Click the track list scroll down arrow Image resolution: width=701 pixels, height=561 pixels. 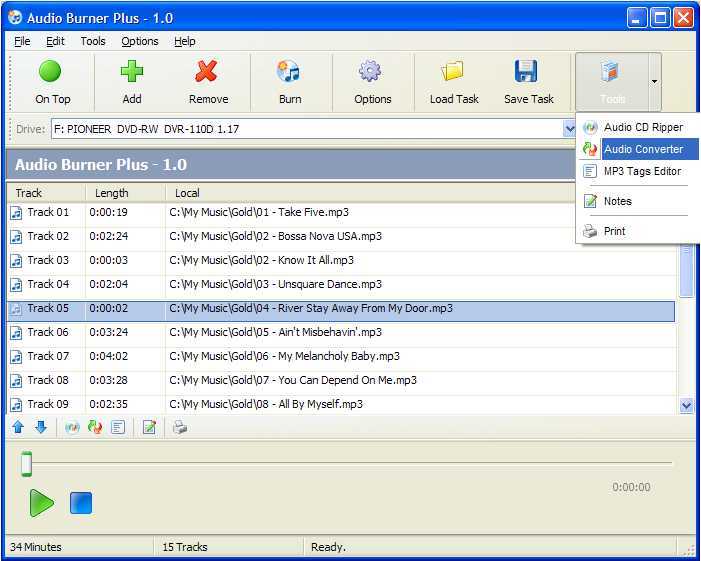(686, 405)
